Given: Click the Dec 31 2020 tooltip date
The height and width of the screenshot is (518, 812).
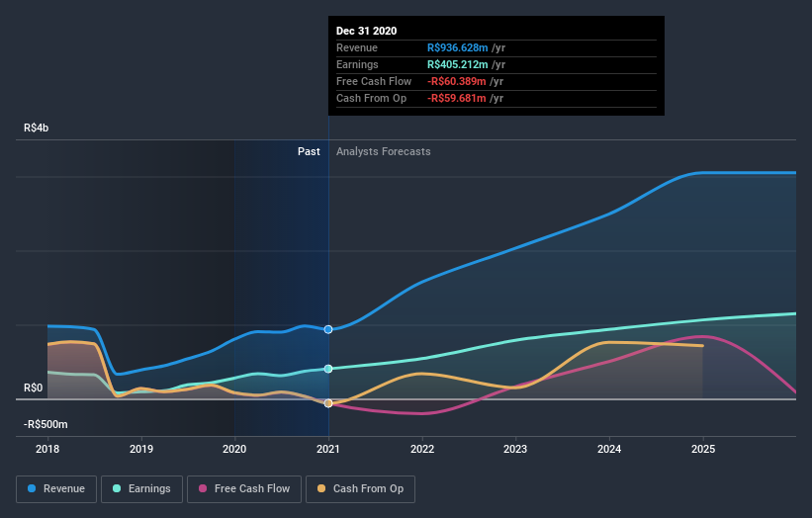Looking at the screenshot, I should (x=367, y=31).
